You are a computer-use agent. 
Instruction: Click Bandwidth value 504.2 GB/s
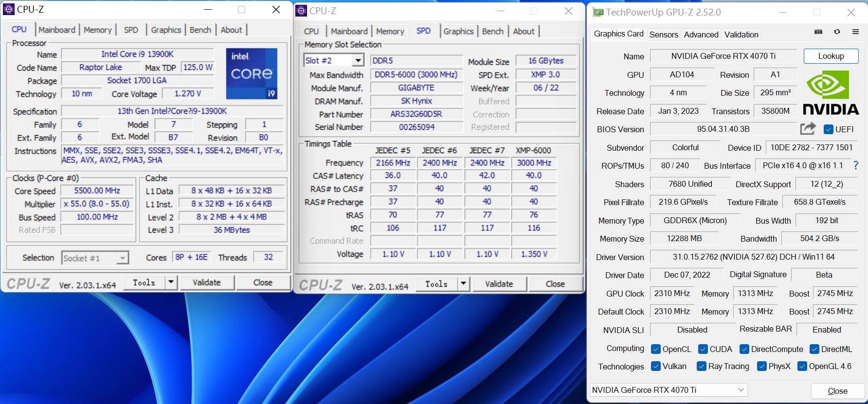pyautogui.click(x=820, y=238)
